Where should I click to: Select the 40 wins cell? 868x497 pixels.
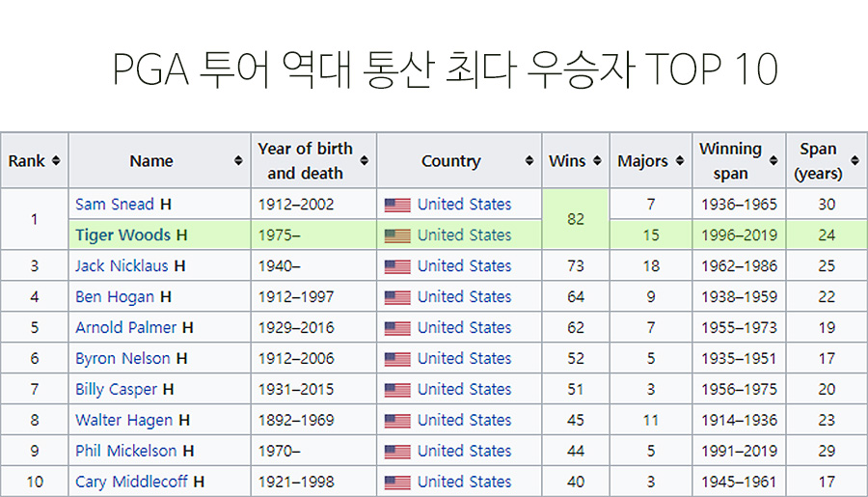click(x=576, y=482)
